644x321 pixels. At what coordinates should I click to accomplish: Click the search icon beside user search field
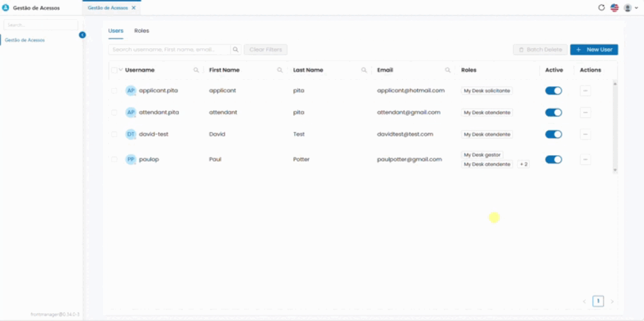pyautogui.click(x=236, y=50)
